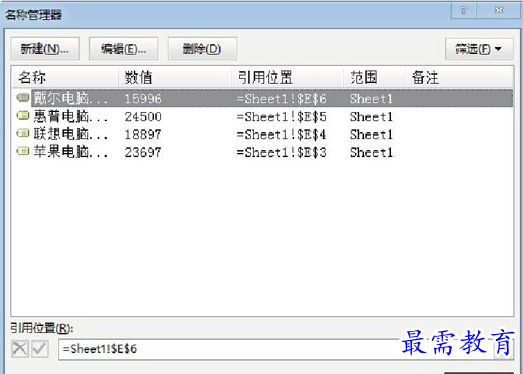Click Sheet1 scope in the 苹果电脑 row
This screenshot has height=374, width=523.
pos(371,152)
